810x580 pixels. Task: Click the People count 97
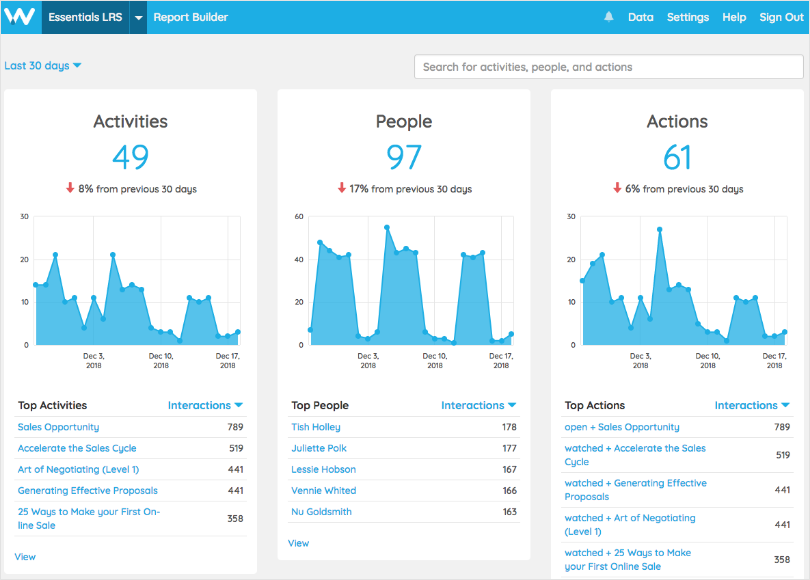(x=404, y=157)
